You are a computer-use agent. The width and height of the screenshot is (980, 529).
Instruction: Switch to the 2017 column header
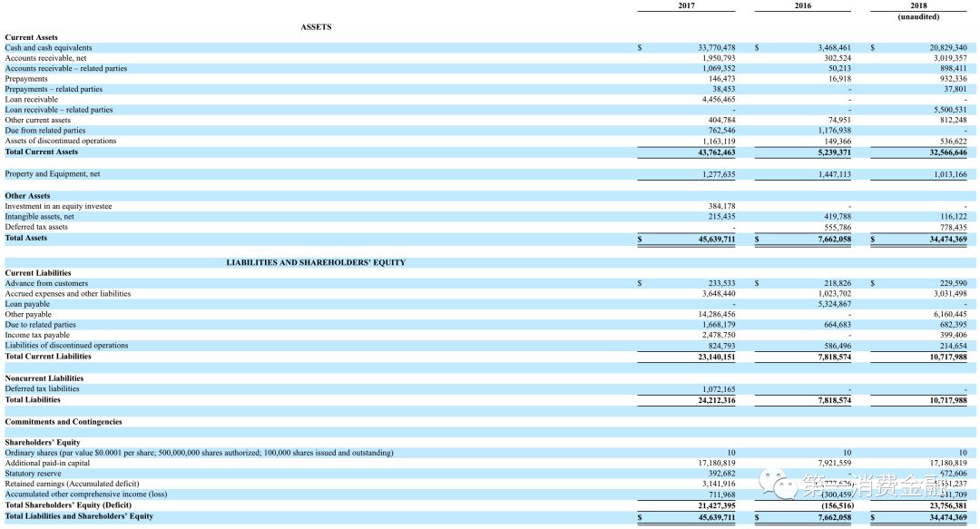click(686, 5)
